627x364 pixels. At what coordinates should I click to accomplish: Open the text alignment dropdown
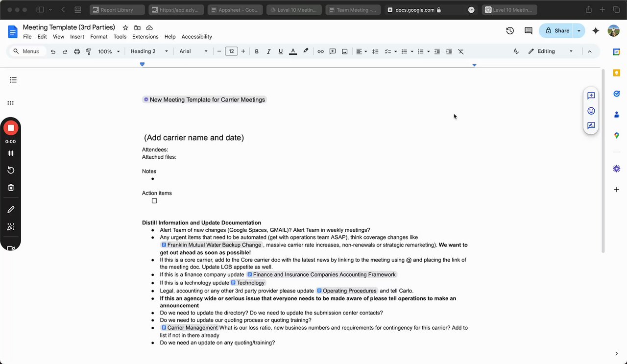click(362, 51)
